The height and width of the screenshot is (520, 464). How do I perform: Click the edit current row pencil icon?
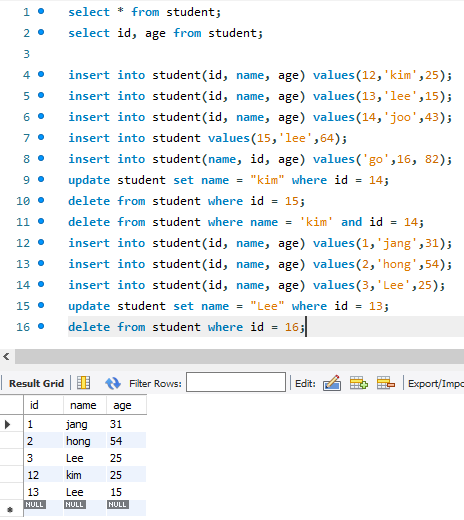tap(332, 383)
